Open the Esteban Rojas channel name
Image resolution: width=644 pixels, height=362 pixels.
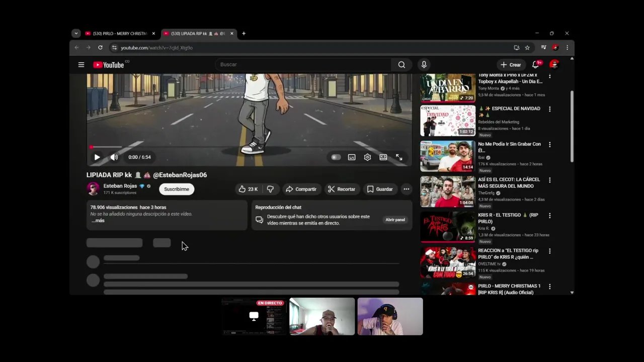click(120, 186)
